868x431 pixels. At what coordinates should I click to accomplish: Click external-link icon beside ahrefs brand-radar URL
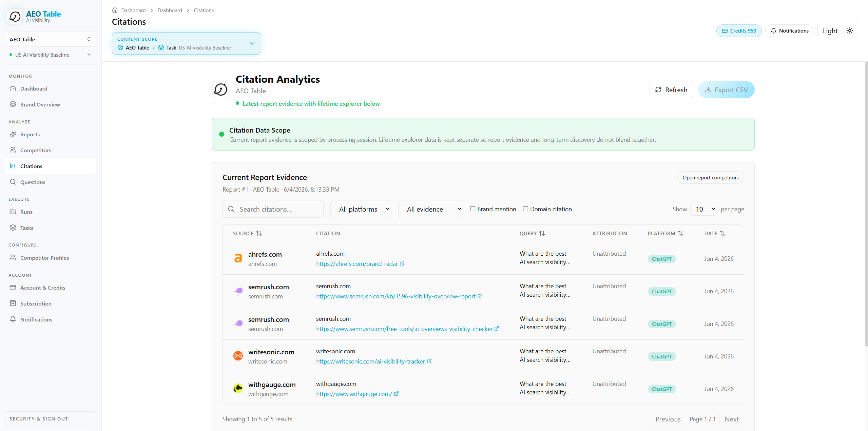pos(402,263)
